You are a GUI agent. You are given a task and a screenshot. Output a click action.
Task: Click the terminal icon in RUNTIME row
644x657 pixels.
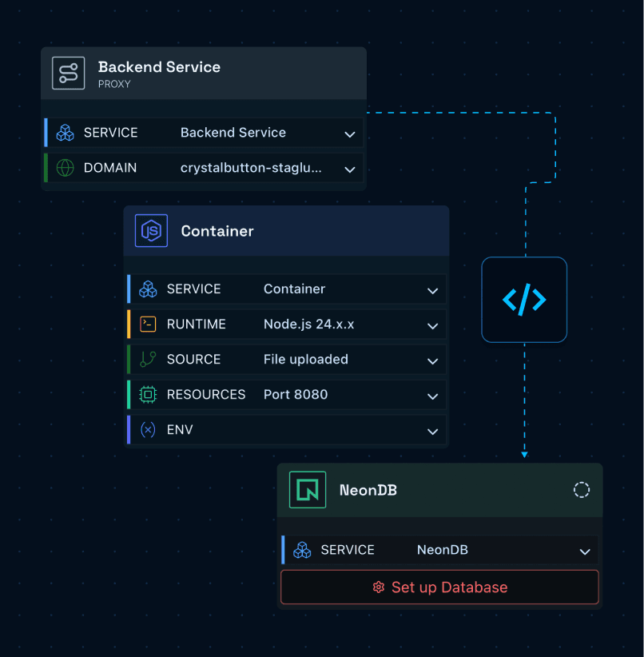(x=148, y=325)
